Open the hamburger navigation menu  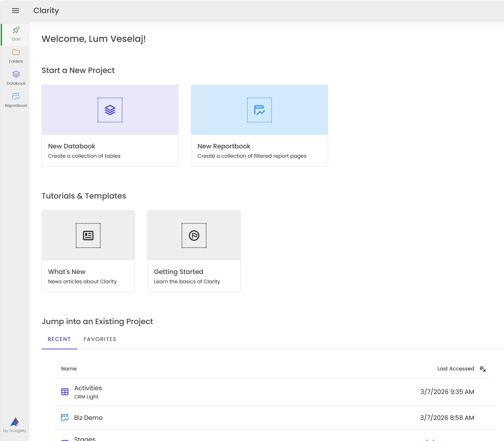pyautogui.click(x=15, y=10)
